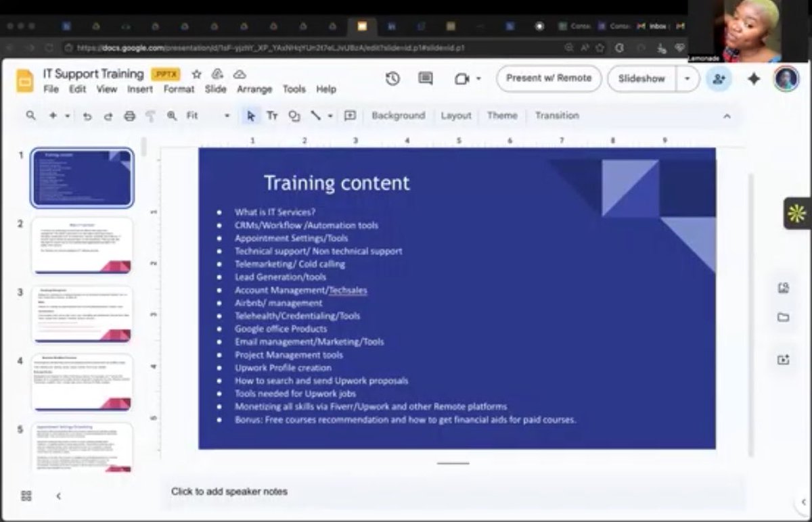
Task: Select slide 3 thumbnail
Action: pyautogui.click(x=82, y=314)
